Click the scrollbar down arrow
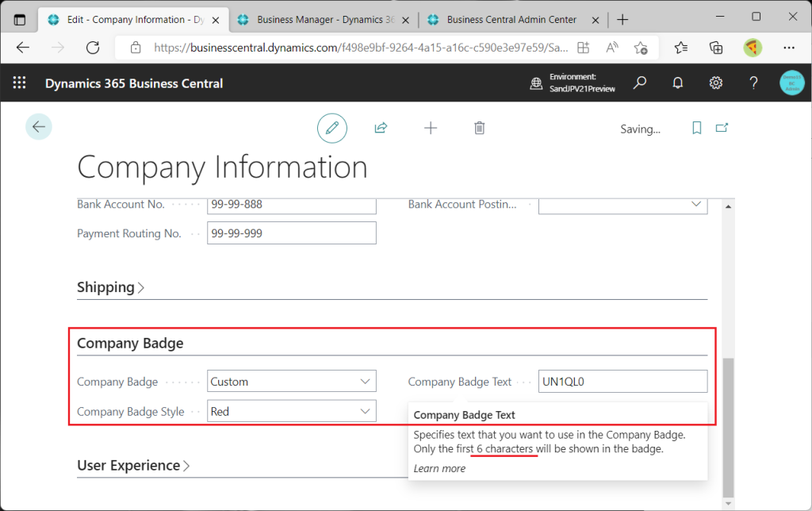Image resolution: width=812 pixels, height=511 pixels. pyautogui.click(x=728, y=503)
